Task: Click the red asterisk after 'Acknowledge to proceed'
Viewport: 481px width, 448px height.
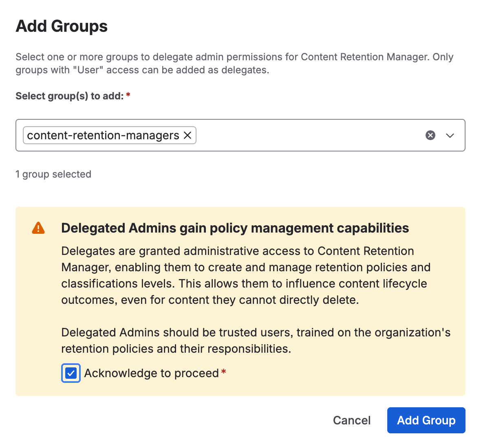Action: [223, 372]
